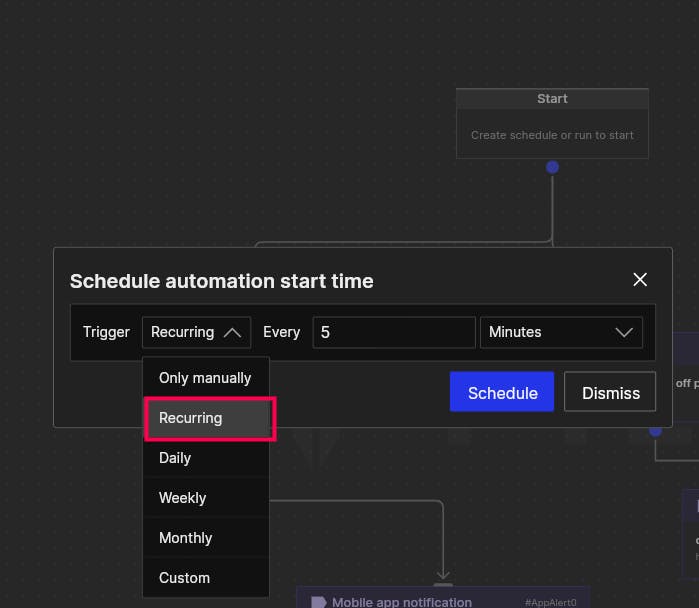Choose the Monthly trigger option
Image resolution: width=699 pixels, height=608 pixels.
(206, 538)
